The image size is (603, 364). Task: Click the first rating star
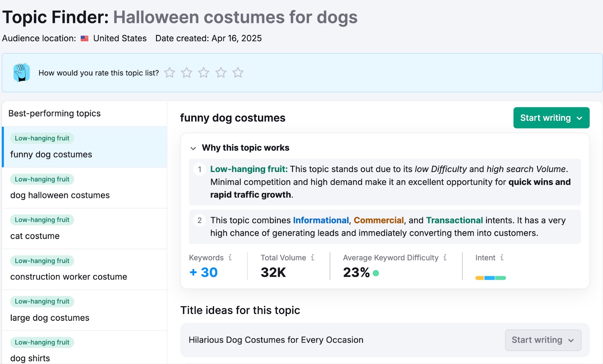170,72
